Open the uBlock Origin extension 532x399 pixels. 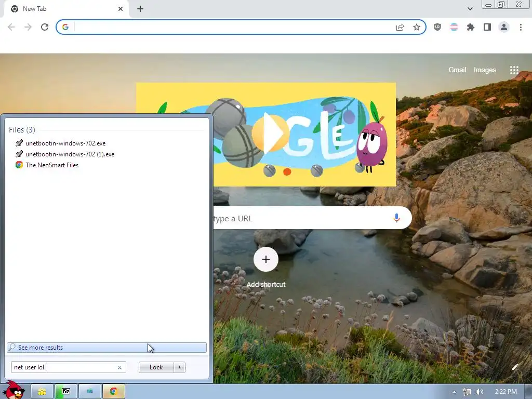click(x=437, y=27)
